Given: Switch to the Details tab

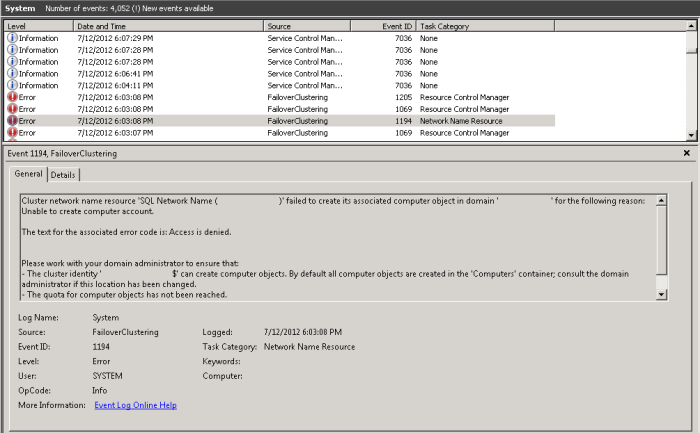Looking at the screenshot, I should tap(63, 175).
